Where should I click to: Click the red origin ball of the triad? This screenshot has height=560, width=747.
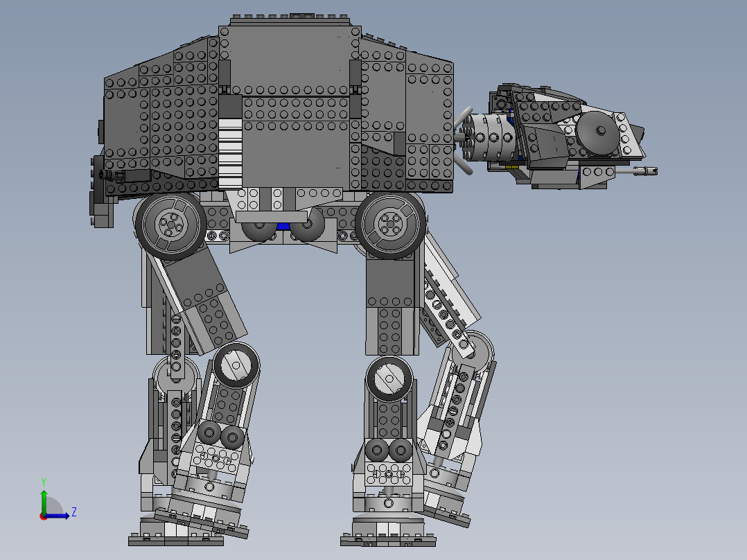click(x=43, y=516)
